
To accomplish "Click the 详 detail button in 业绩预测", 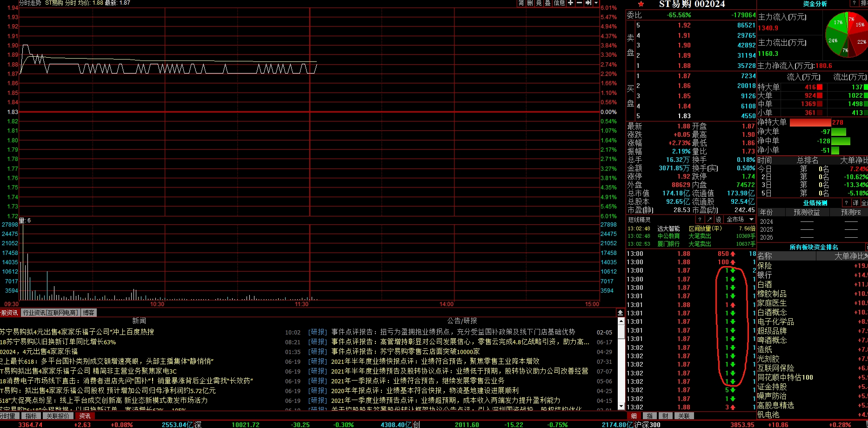I will (x=855, y=203).
